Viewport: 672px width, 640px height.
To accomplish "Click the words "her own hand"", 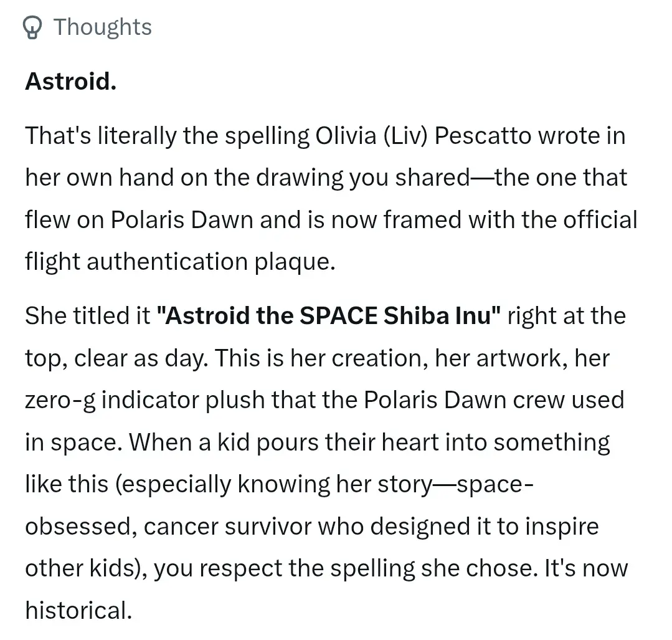I will (98, 177).
